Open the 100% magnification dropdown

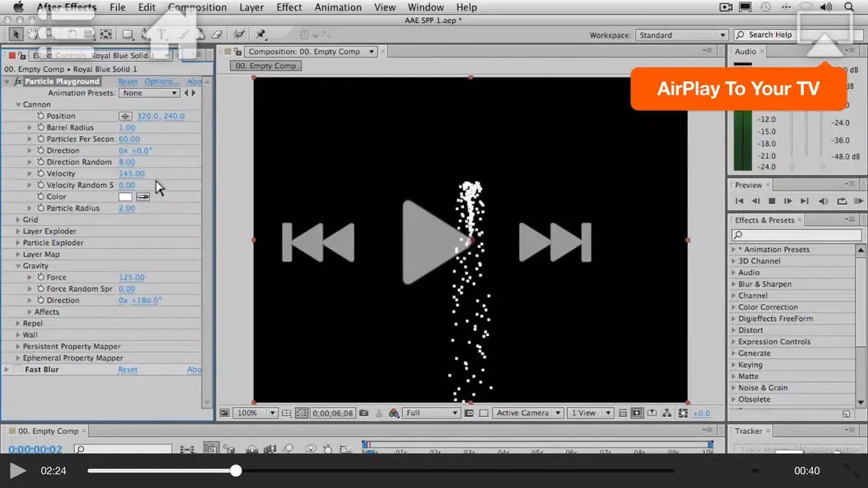(x=255, y=413)
